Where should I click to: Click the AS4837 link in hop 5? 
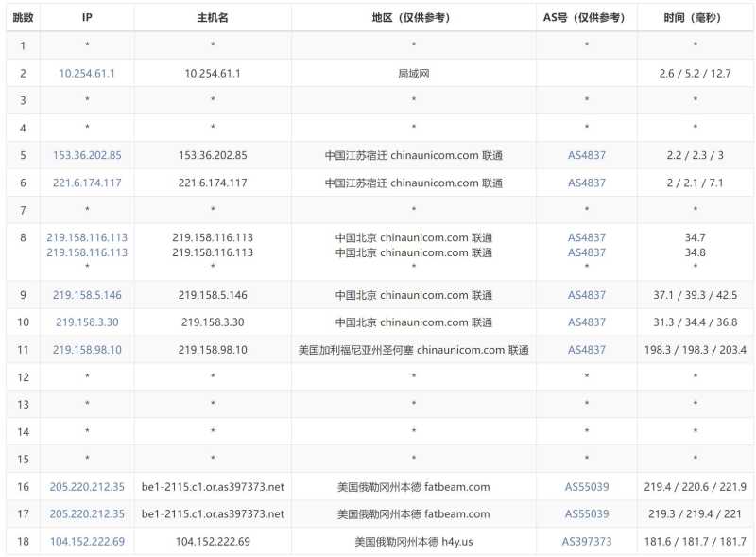585,155
